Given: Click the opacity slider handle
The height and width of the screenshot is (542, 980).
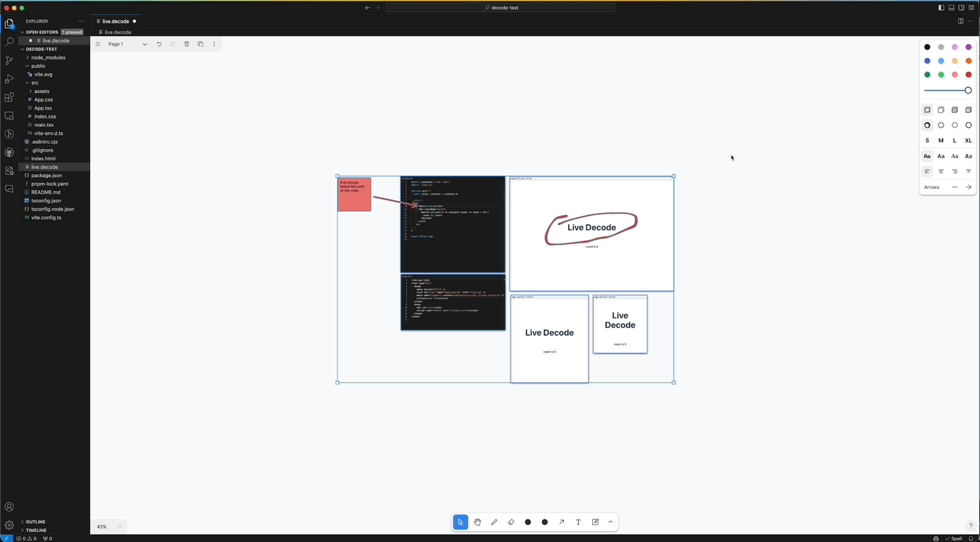Looking at the screenshot, I should (x=968, y=90).
